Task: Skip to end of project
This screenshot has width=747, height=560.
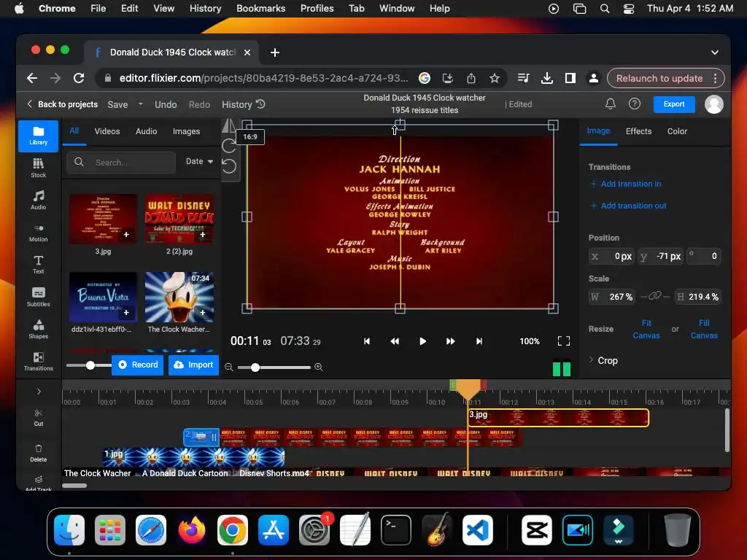Action: 479,341
